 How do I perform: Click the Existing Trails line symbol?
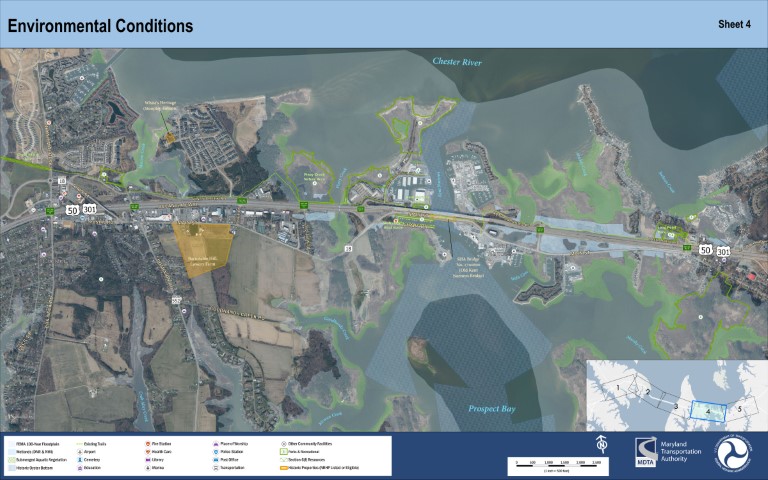coord(79,444)
